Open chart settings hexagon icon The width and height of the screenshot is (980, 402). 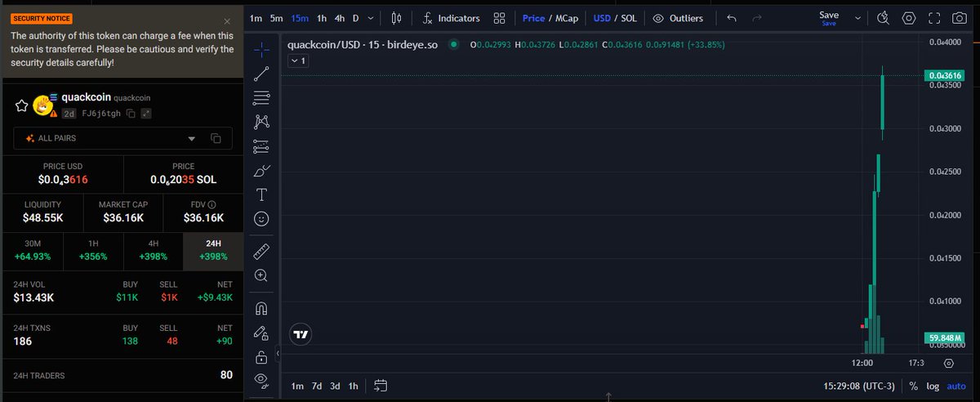pos(909,18)
